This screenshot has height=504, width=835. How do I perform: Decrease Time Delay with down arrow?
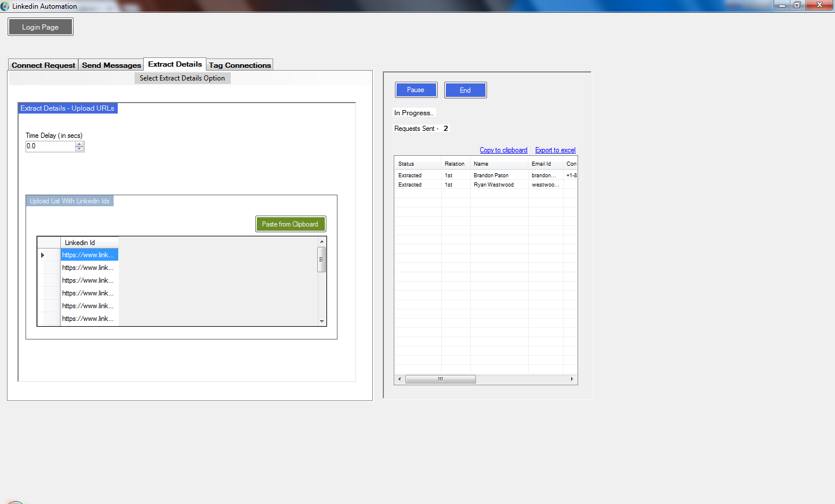[80, 149]
